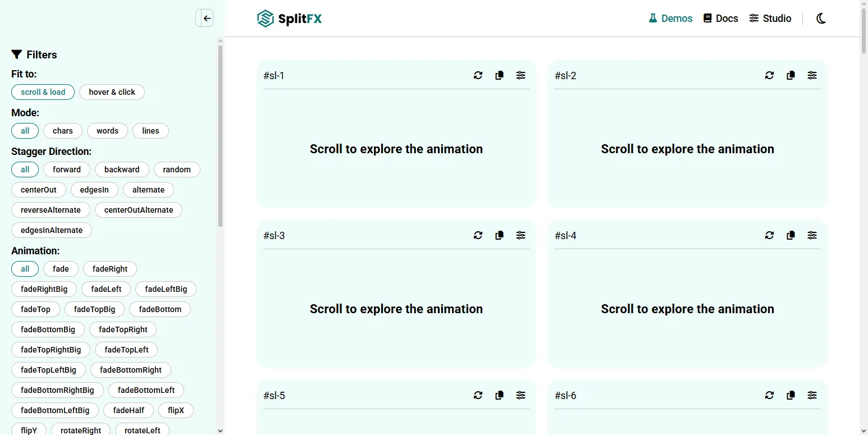Open settings sliders for card #sl-1
This screenshot has height=435, width=868.
(521, 75)
